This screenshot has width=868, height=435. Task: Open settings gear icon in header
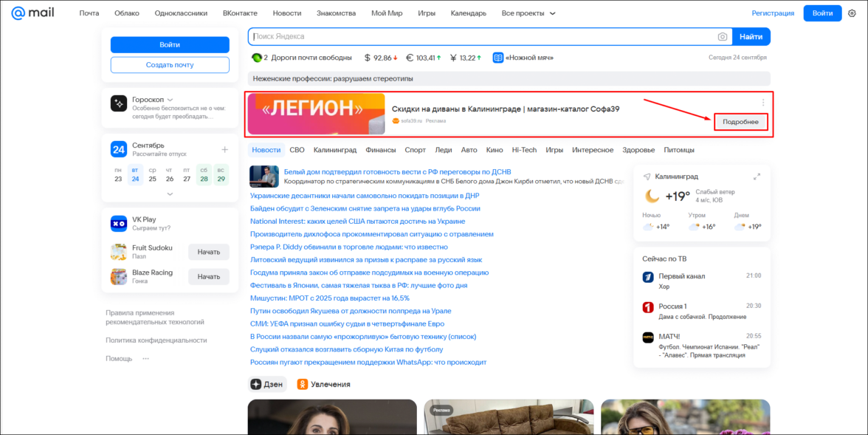tap(852, 13)
